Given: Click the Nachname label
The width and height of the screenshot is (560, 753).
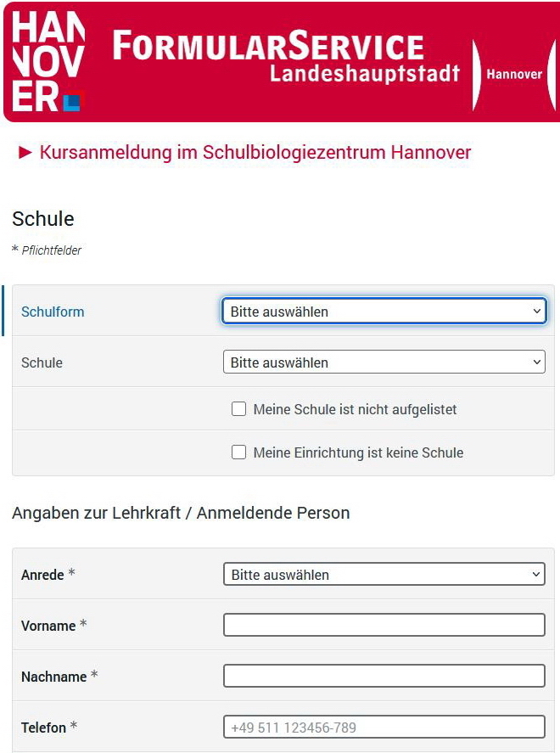Looking at the screenshot, I should tap(53, 677).
